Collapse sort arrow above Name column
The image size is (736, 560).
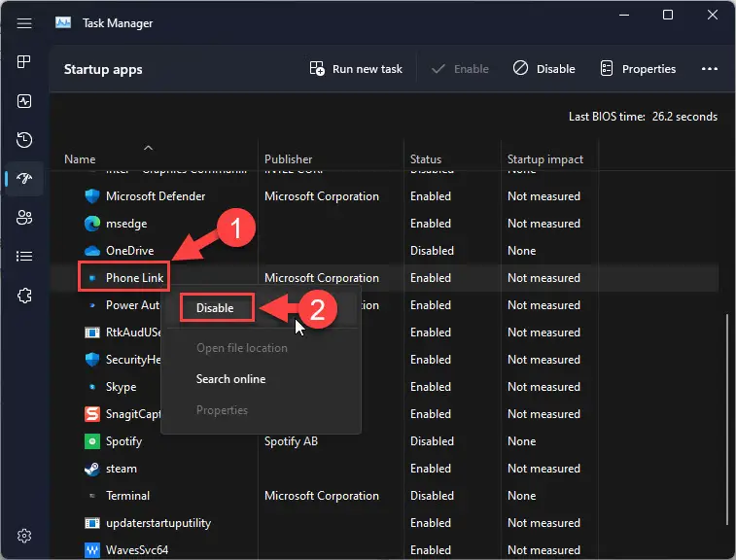tap(148, 147)
